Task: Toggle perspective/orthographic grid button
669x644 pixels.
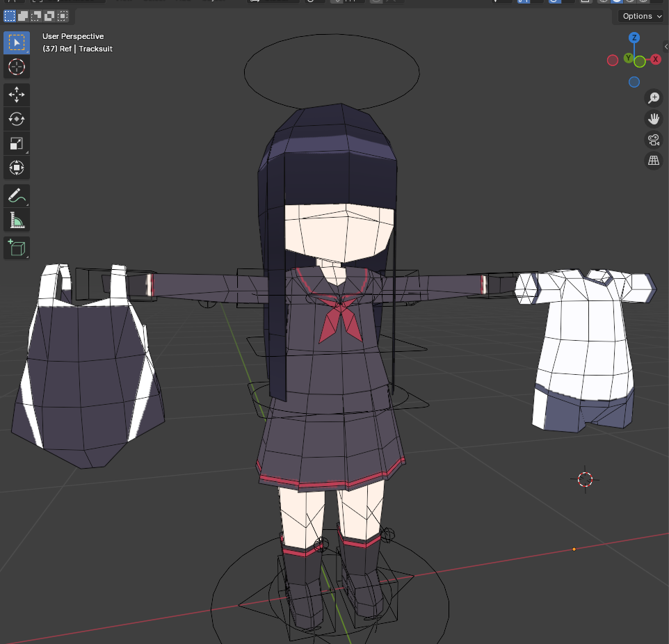Action: pos(654,161)
